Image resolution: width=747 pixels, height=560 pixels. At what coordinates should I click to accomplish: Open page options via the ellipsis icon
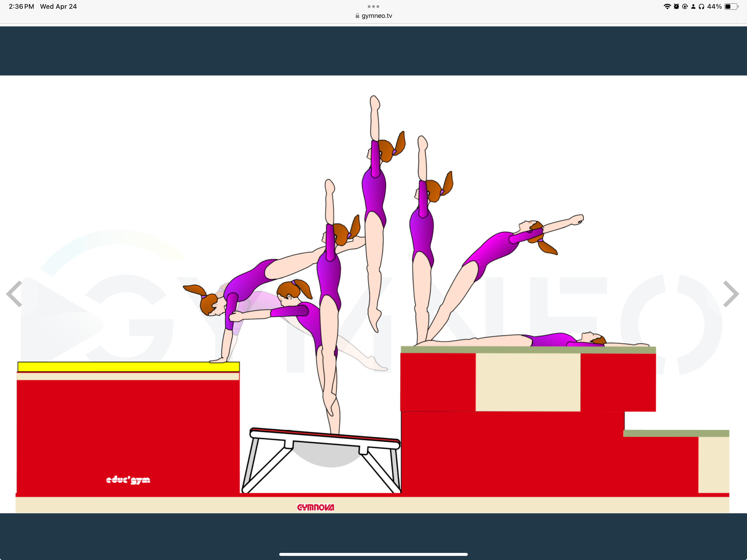[x=373, y=6]
